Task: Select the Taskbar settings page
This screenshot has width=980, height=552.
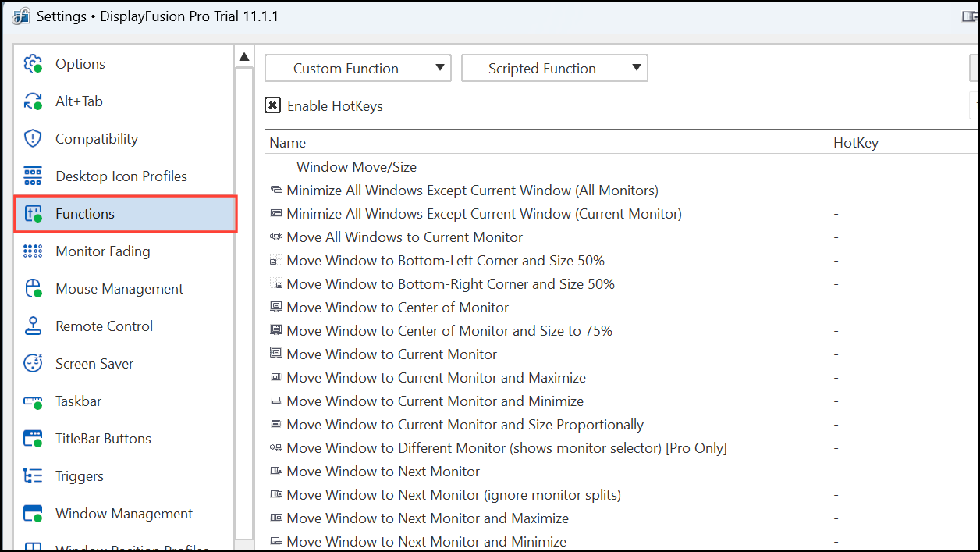Action: pyautogui.click(x=79, y=401)
